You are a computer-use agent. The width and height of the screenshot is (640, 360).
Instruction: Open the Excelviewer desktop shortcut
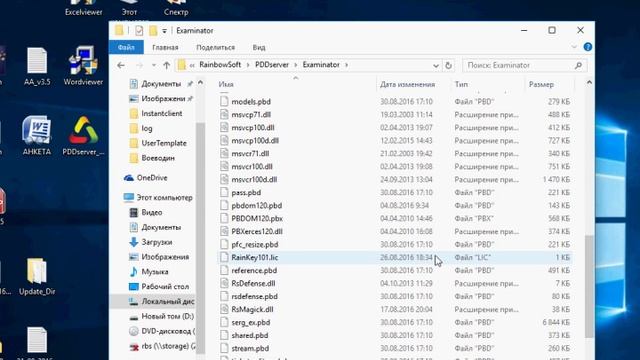point(84,8)
